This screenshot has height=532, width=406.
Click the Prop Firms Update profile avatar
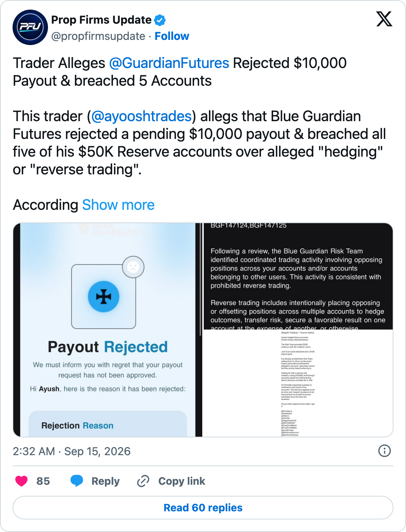coord(30,27)
